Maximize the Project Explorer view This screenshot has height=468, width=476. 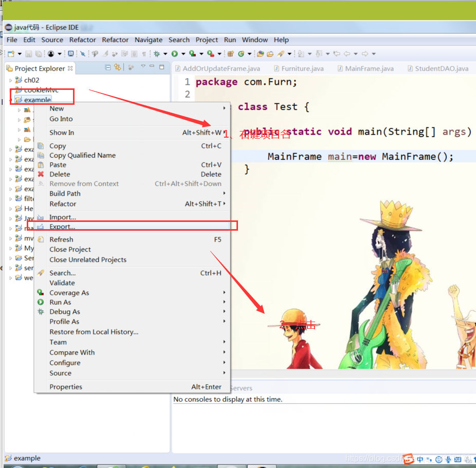(x=161, y=67)
